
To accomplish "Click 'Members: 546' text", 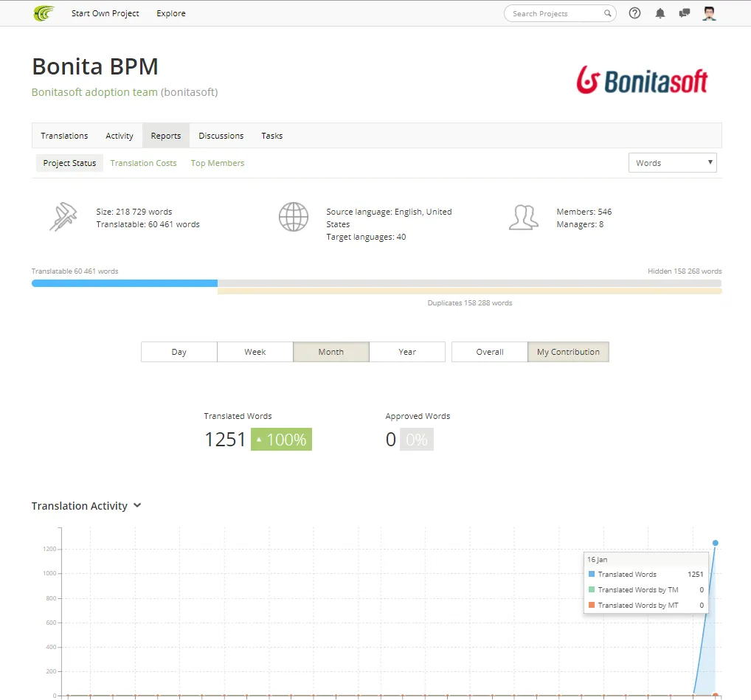I will 584,212.
